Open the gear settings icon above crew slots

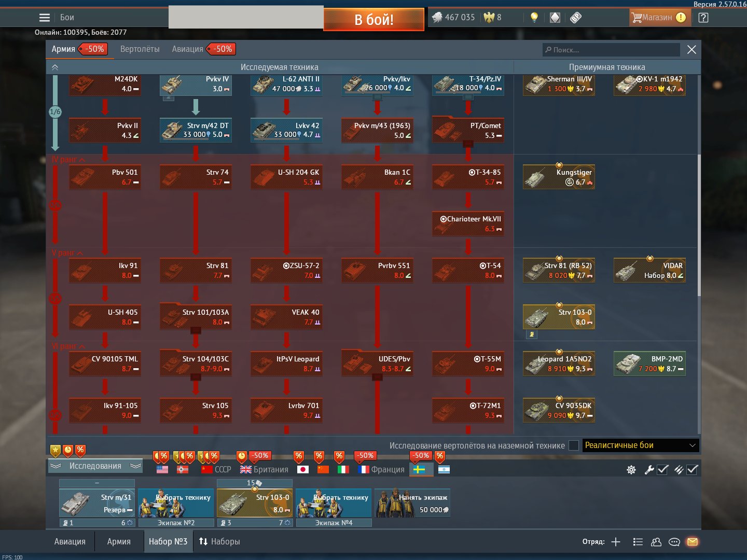(631, 470)
